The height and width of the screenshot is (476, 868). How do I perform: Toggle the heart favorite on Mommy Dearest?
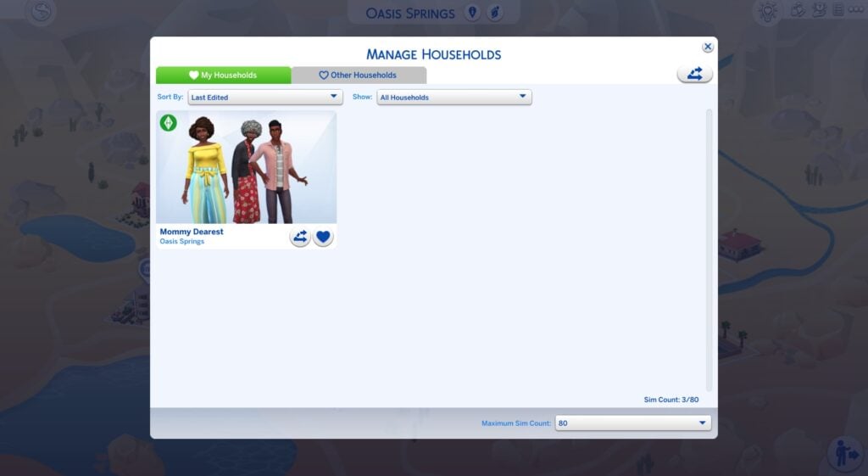pos(323,237)
